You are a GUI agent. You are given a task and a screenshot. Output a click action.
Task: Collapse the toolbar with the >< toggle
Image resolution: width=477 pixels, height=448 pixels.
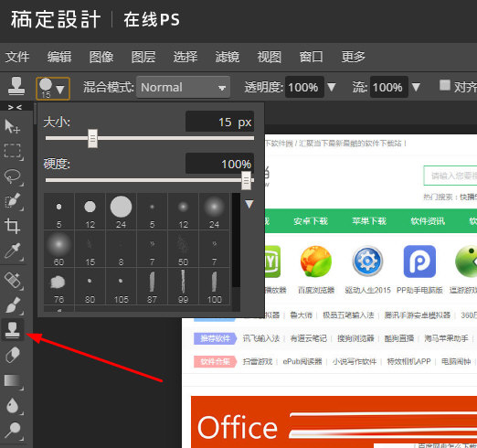click(15, 107)
